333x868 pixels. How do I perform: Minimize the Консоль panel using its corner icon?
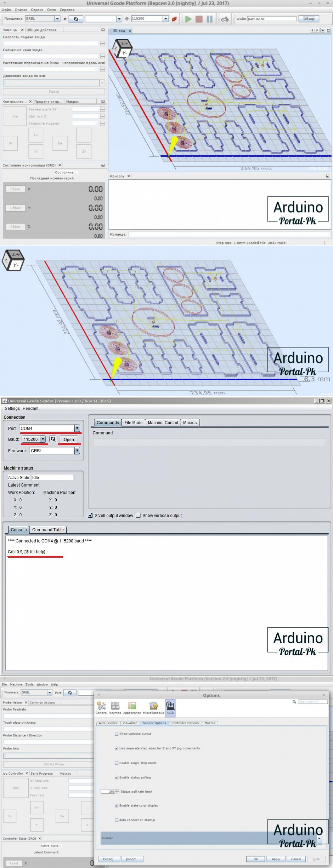click(x=328, y=176)
